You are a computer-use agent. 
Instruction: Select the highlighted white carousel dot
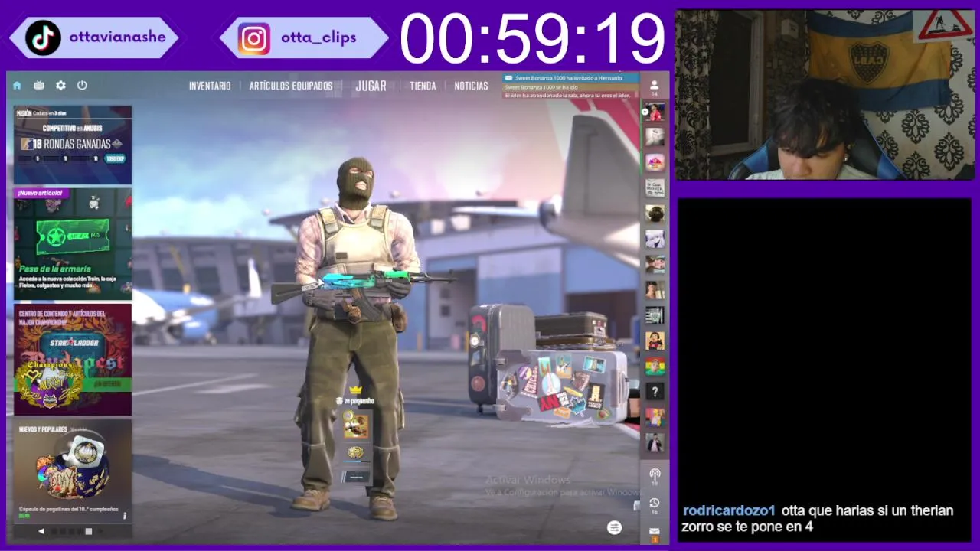[89, 531]
